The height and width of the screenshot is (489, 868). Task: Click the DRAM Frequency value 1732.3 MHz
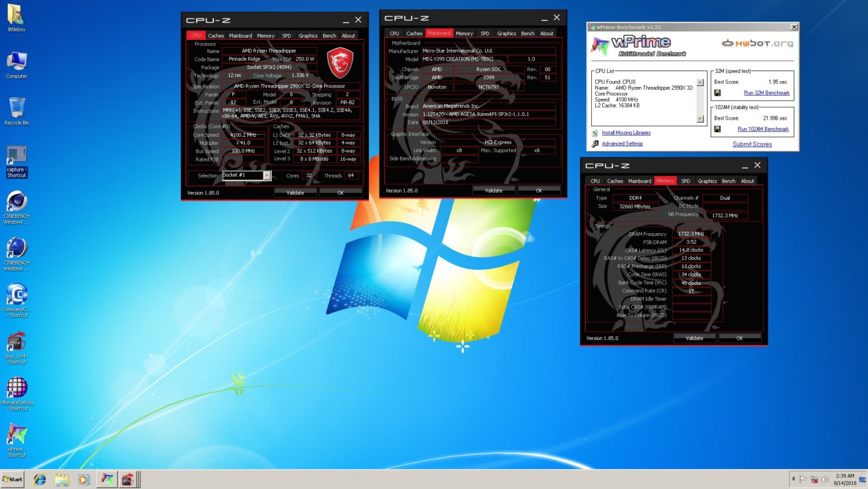[x=691, y=234]
